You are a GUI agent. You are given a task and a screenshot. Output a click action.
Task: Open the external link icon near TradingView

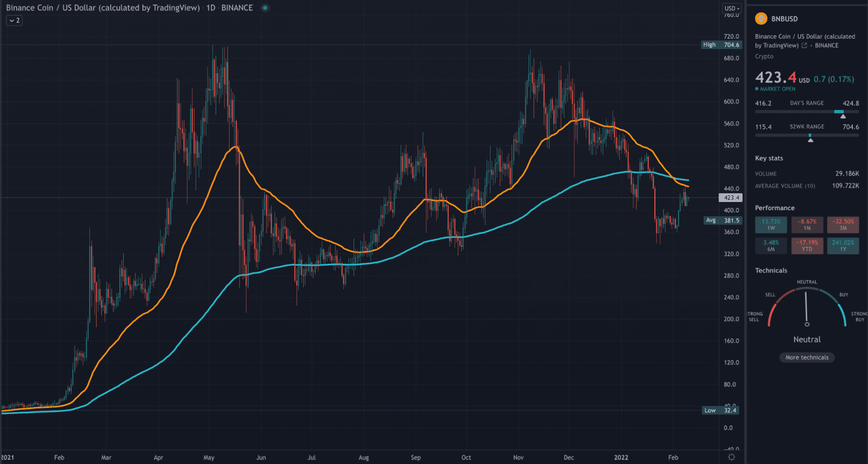pos(804,46)
